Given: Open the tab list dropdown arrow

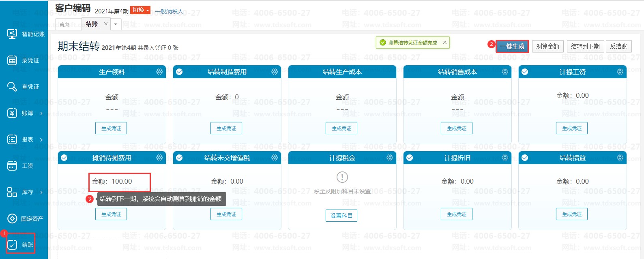Looking at the screenshot, I should click(x=116, y=24).
